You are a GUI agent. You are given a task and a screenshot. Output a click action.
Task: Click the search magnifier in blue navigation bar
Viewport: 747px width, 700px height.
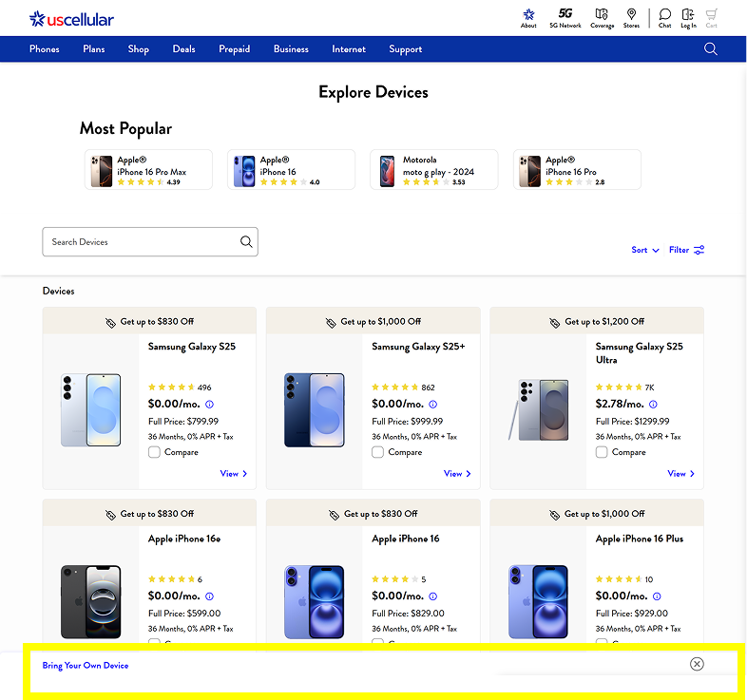[x=710, y=49]
